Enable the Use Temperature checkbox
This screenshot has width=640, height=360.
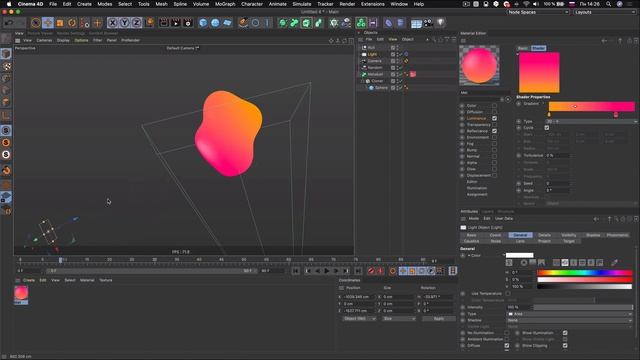[x=508, y=293]
